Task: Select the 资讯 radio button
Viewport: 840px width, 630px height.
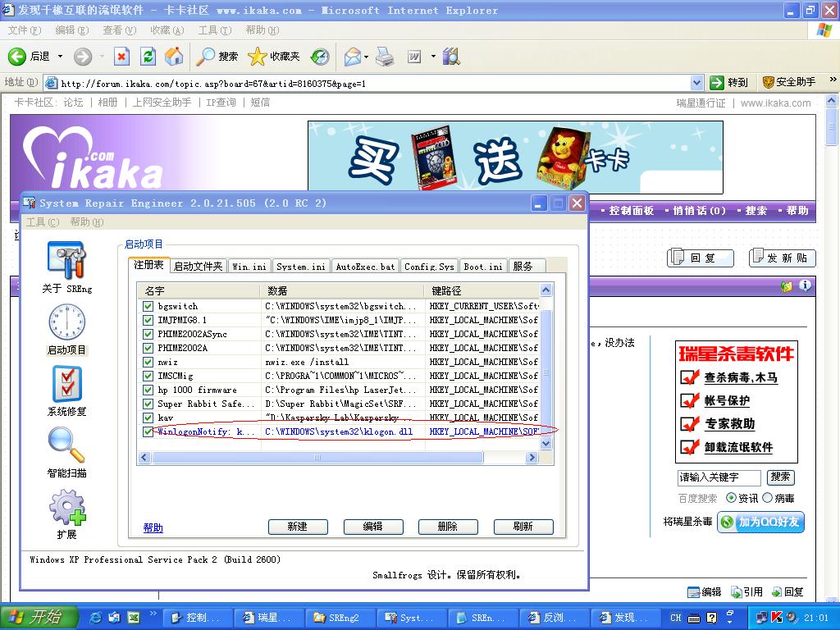Action: coord(731,498)
